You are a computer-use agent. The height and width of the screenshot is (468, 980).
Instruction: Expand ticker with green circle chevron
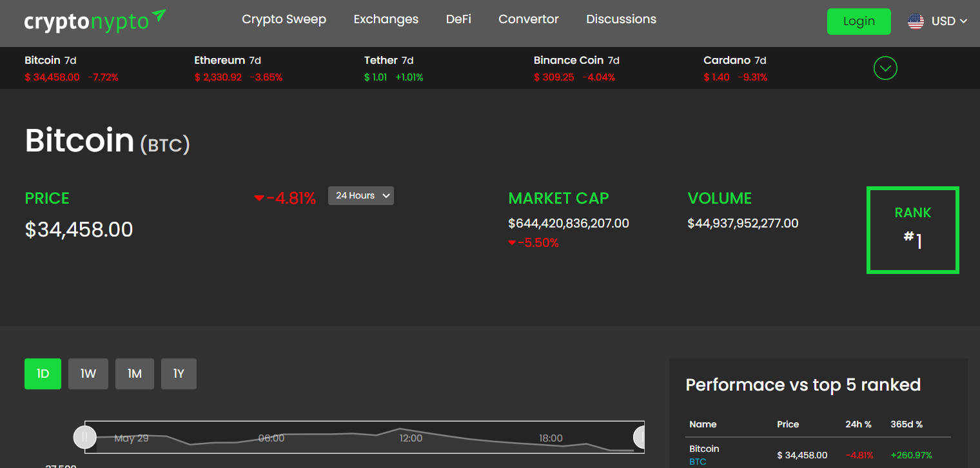point(885,68)
